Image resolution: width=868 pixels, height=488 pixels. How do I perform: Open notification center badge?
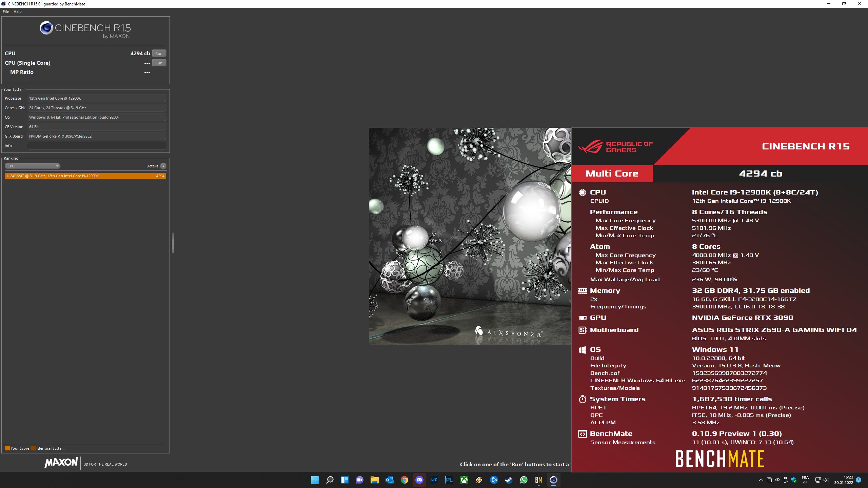tap(859, 480)
